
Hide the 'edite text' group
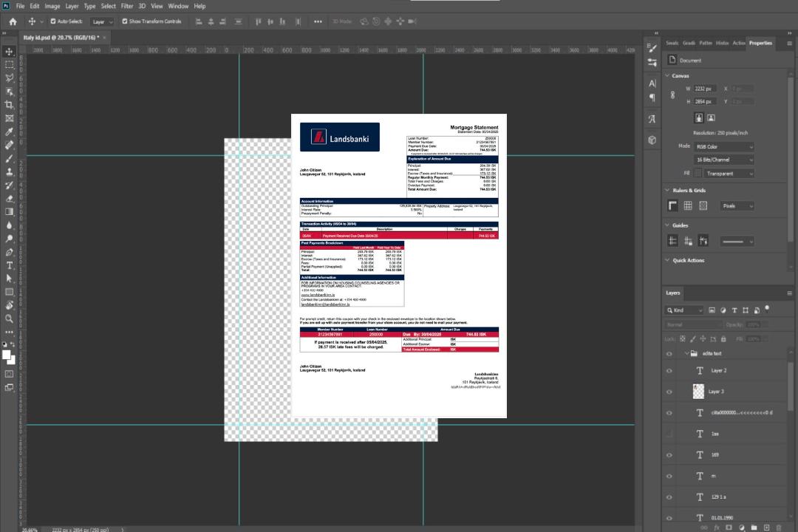(669, 354)
